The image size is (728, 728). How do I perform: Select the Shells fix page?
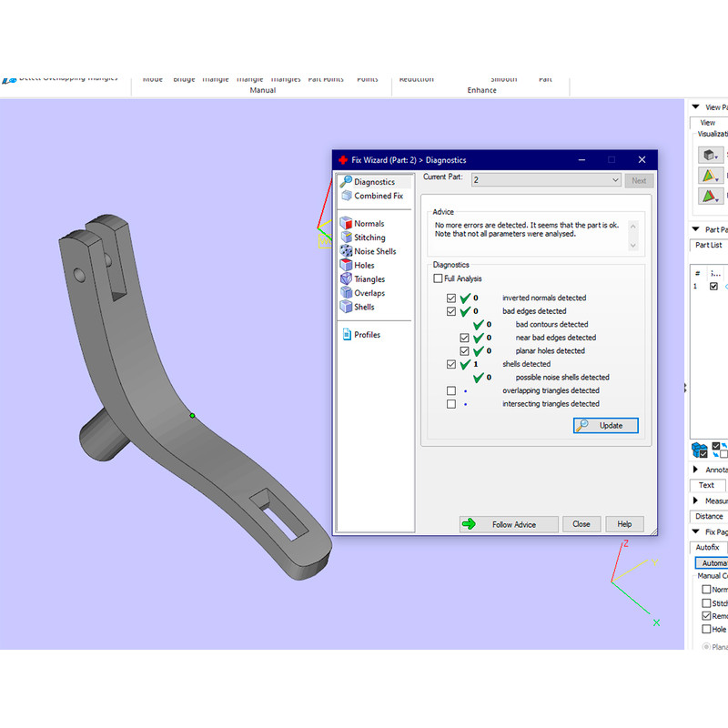pyautogui.click(x=364, y=308)
